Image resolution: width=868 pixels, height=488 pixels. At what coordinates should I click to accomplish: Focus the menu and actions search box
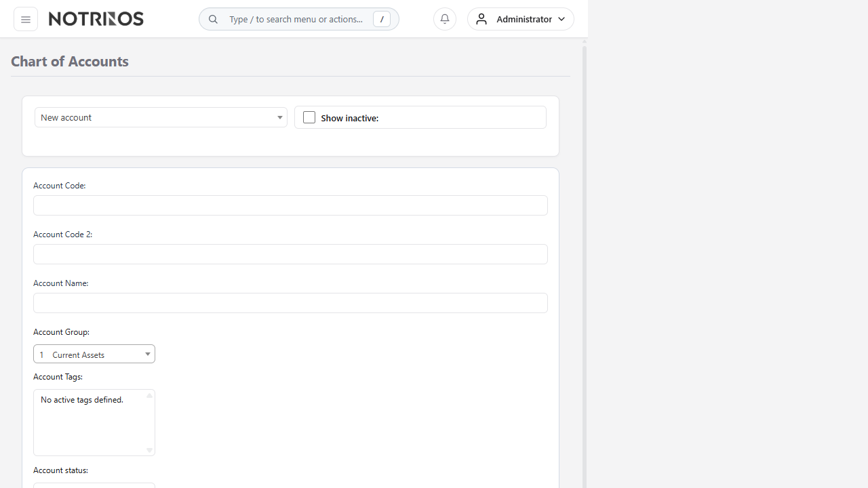(296, 19)
